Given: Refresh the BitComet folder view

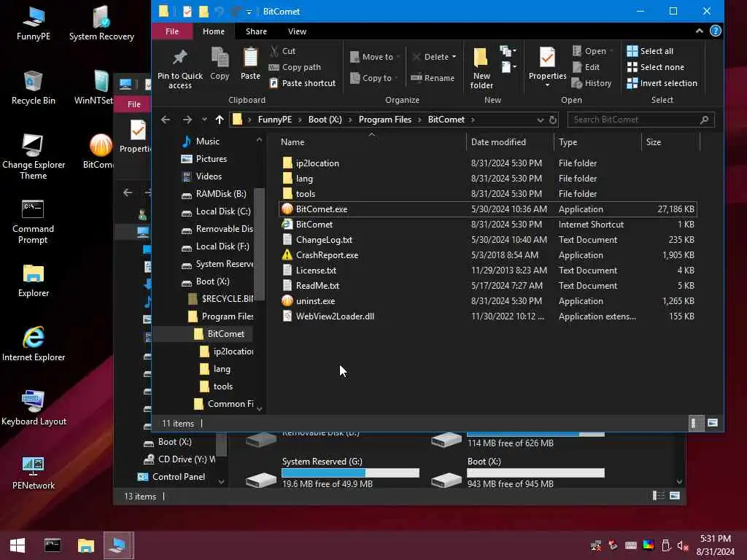Looking at the screenshot, I should pos(553,120).
